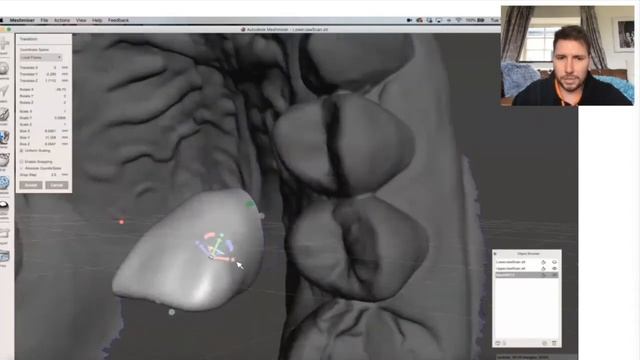Open the Shaders tool in left toolbar
Viewport: 640px width, 360px height.
4,208
